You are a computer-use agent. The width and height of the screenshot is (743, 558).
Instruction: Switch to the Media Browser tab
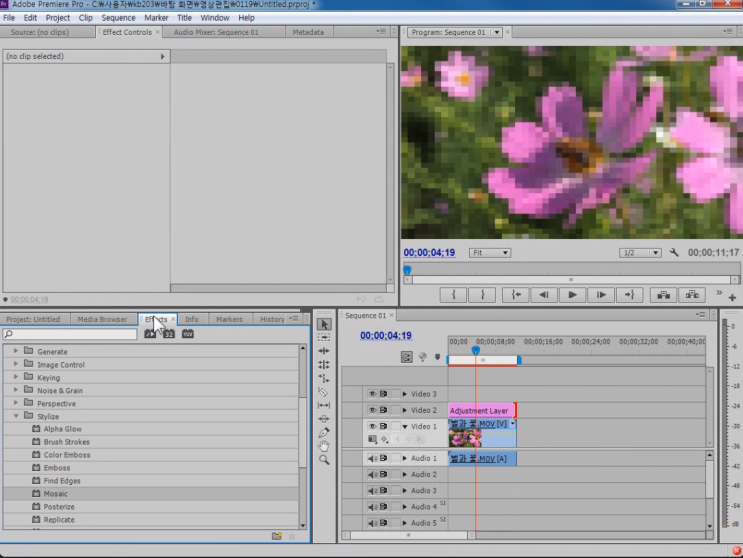pyautogui.click(x=102, y=320)
